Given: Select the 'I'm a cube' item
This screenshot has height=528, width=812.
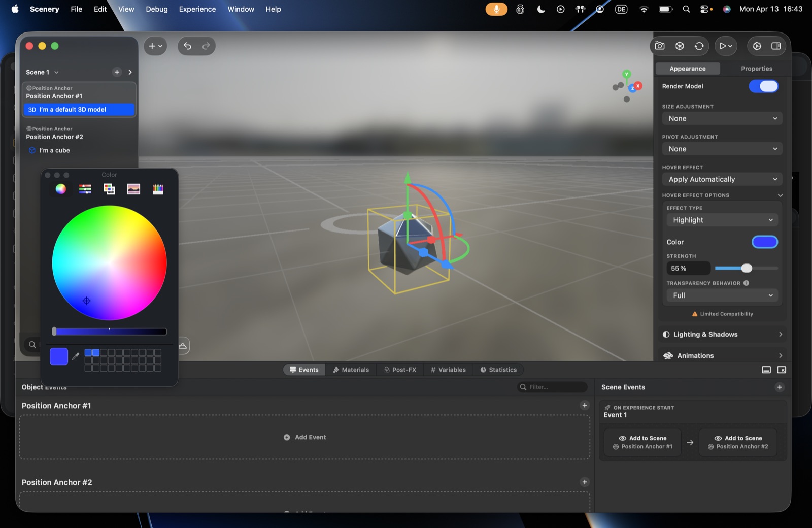Looking at the screenshot, I should (x=79, y=150).
